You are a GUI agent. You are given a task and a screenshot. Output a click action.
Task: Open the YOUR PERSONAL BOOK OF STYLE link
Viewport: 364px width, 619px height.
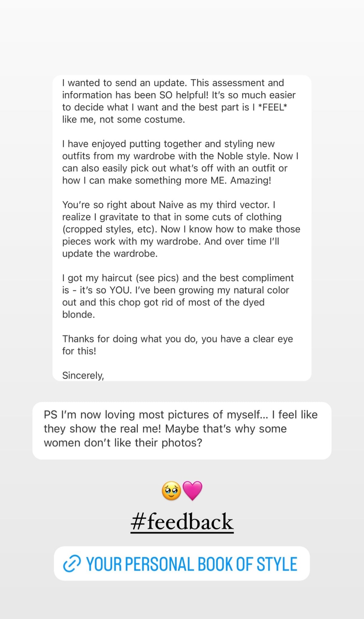191,564
